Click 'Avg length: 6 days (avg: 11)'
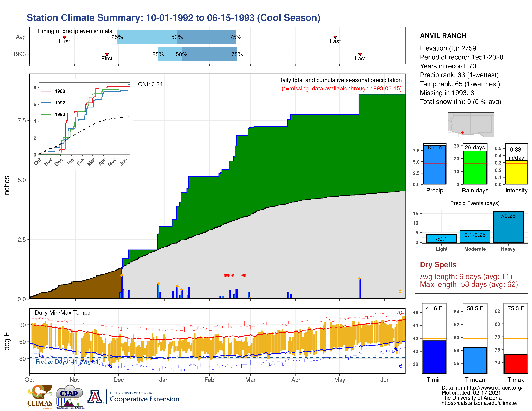Image resolution: width=532 pixels, height=411 pixels. pyautogui.click(x=466, y=277)
